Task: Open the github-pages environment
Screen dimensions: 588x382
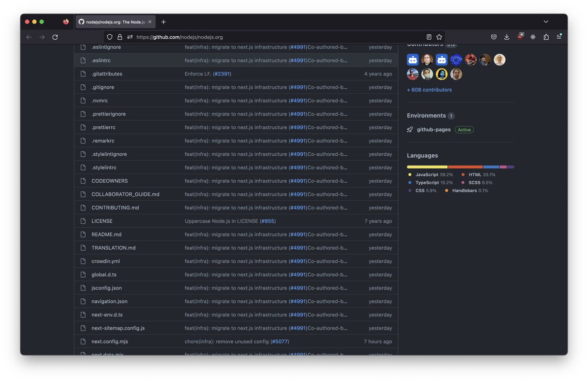Action: [434, 130]
